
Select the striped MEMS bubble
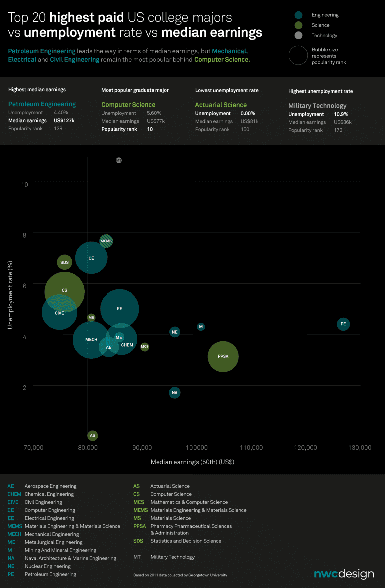click(106, 241)
